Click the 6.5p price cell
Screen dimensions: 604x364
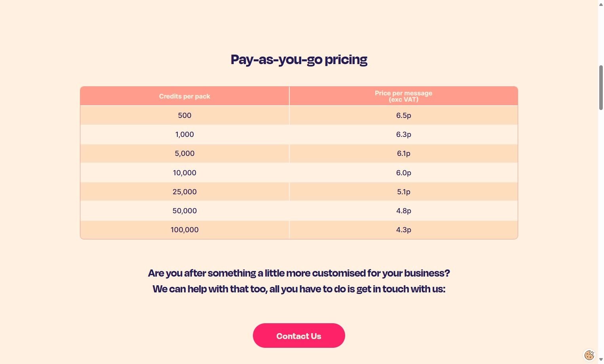tap(403, 116)
